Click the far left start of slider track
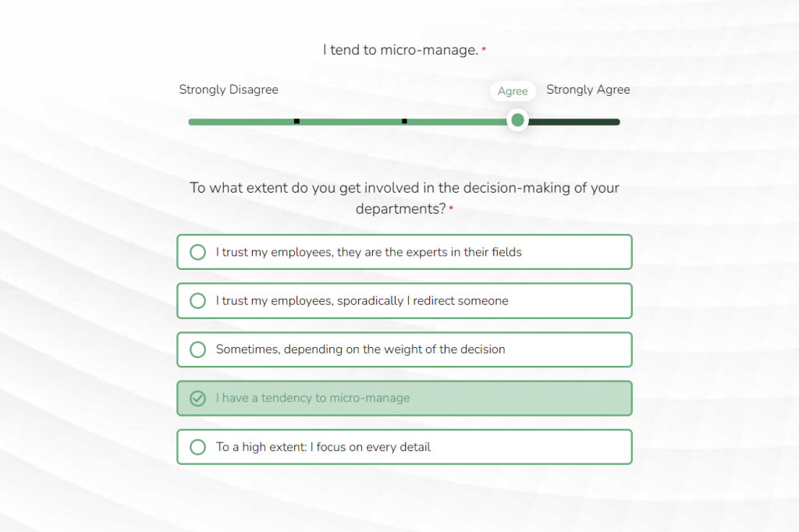Screen dimensions: 799x532 tap(192, 122)
